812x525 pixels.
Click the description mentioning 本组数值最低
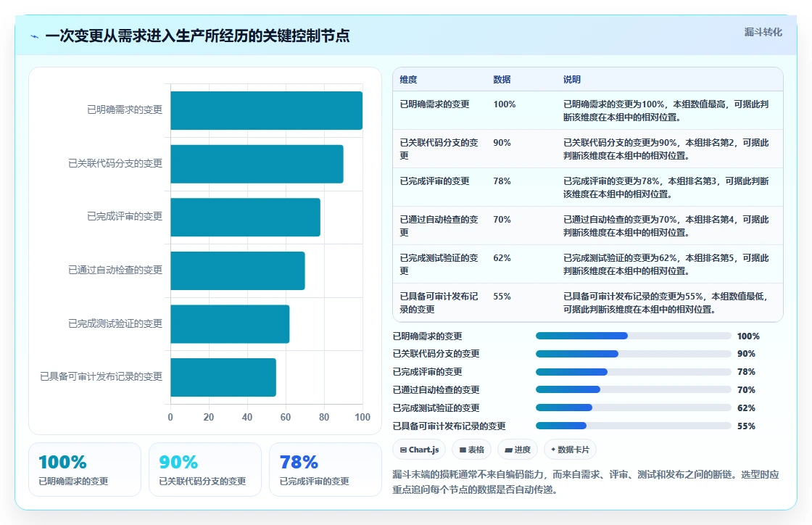tap(666, 302)
